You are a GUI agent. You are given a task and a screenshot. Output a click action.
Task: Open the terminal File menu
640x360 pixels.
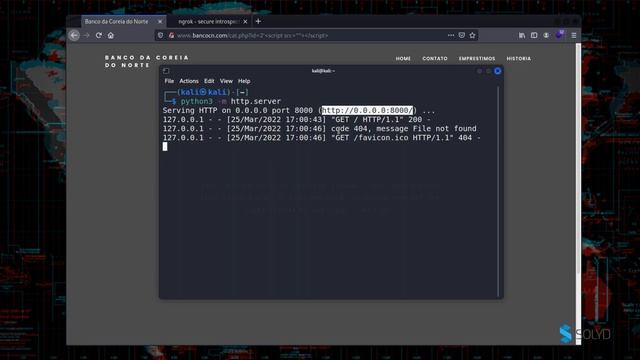(169, 81)
